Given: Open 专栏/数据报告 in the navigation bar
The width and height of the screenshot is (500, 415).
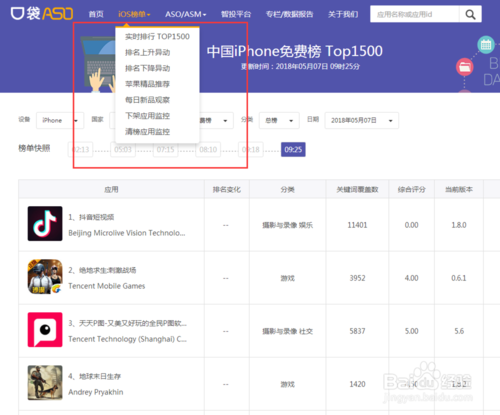Looking at the screenshot, I should click(x=289, y=14).
